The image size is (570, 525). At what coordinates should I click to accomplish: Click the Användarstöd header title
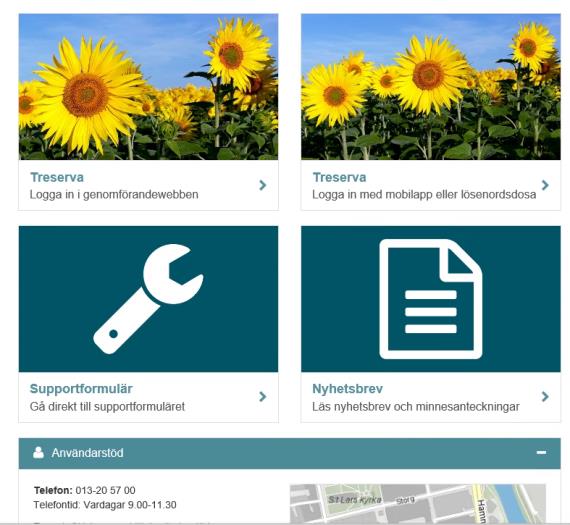[88, 453]
